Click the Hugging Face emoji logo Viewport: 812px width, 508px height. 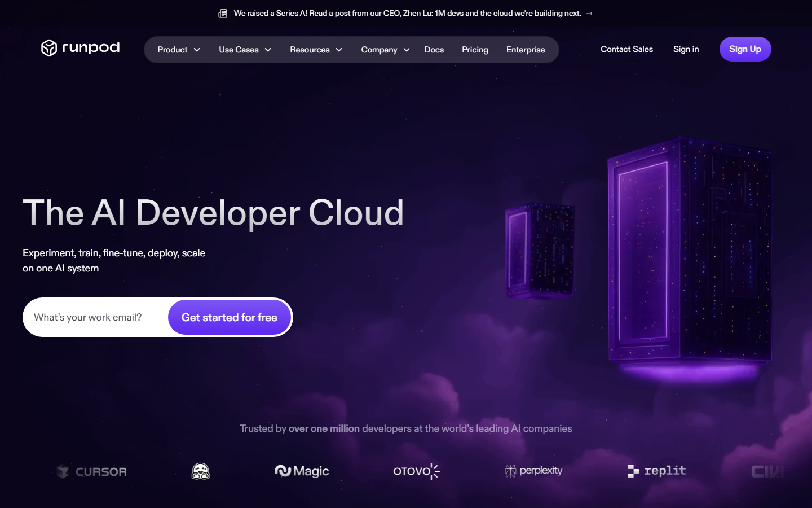tap(201, 471)
